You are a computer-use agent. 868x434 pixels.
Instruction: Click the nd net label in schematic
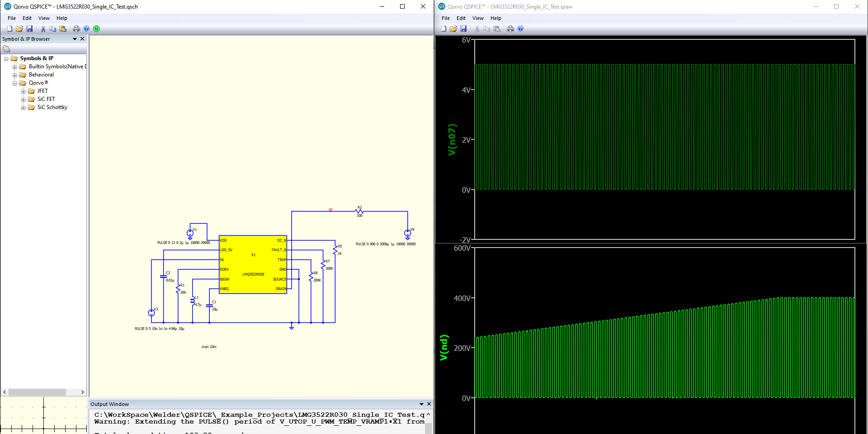coord(330,210)
